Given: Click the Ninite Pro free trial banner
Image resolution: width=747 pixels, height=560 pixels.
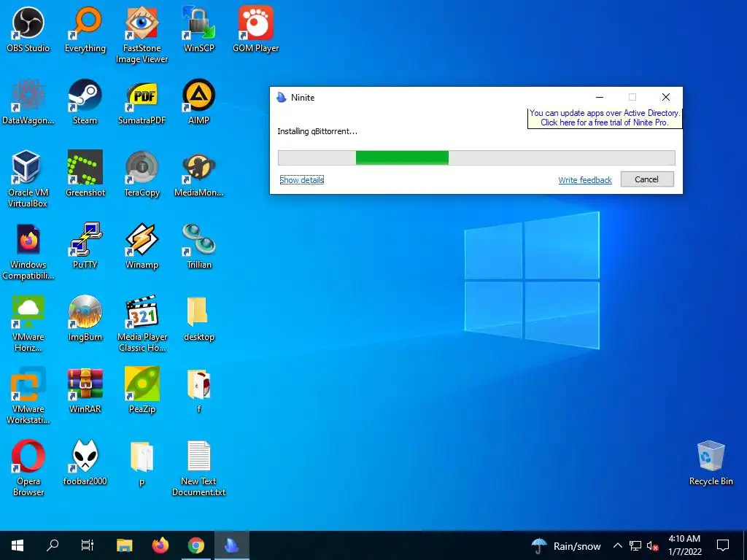Looking at the screenshot, I should click(x=605, y=117).
